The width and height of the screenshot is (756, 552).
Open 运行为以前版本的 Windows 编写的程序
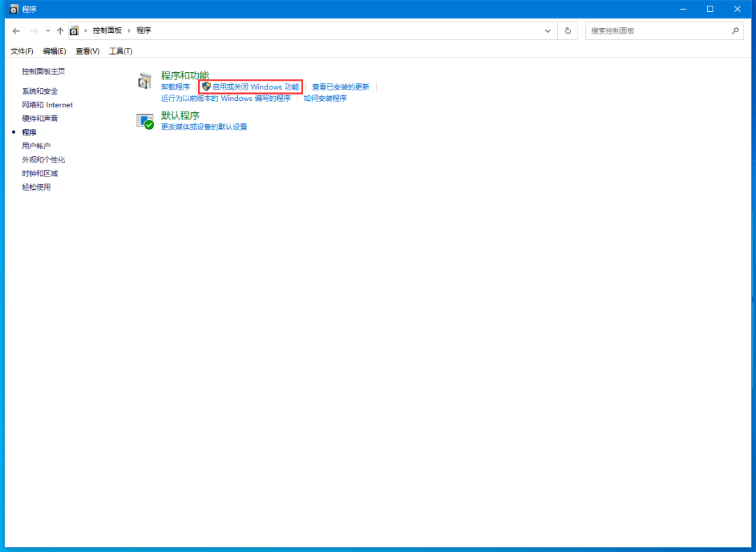click(225, 99)
